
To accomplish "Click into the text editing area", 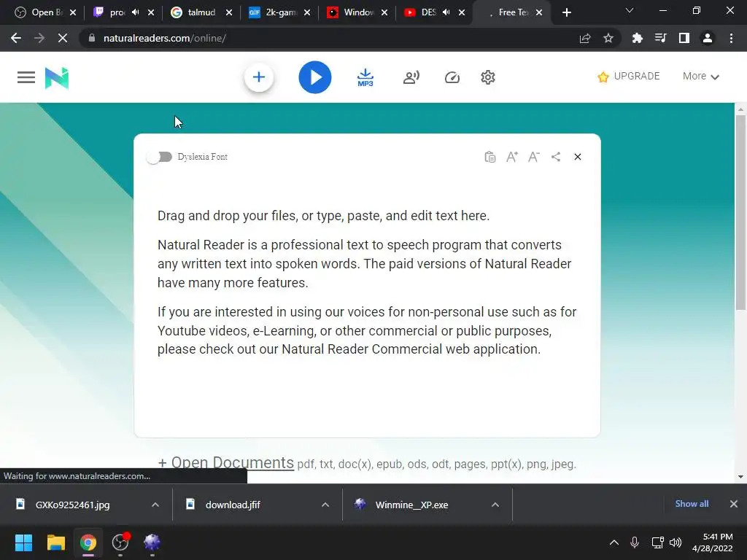I will 367,282.
